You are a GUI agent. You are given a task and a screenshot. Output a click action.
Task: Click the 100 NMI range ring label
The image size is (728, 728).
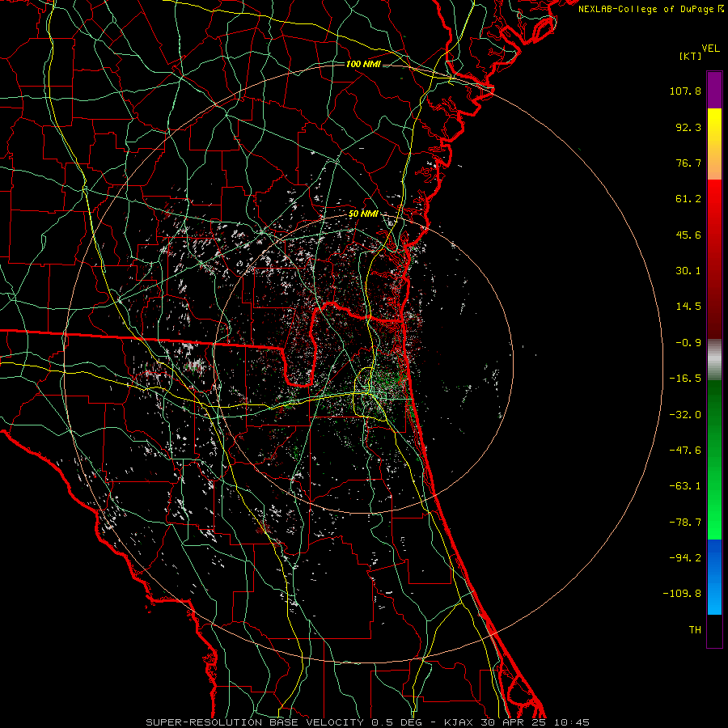tap(363, 64)
